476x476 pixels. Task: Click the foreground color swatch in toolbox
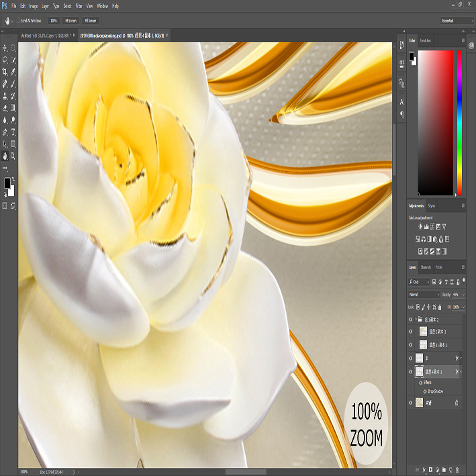pos(7,183)
